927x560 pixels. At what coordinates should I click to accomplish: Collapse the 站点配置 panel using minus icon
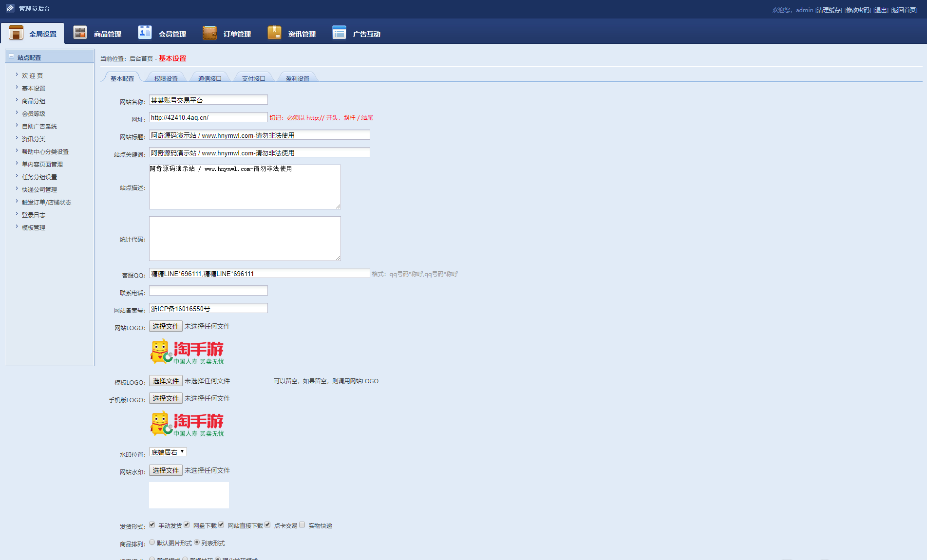coord(11,56)
